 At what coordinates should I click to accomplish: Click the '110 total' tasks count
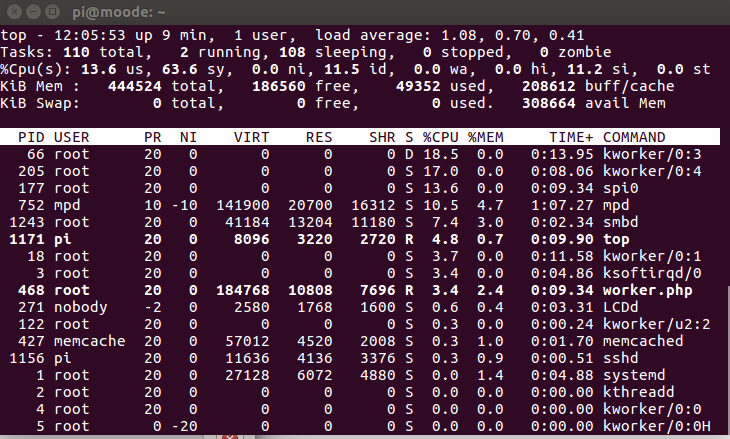(x=107, y=52)
